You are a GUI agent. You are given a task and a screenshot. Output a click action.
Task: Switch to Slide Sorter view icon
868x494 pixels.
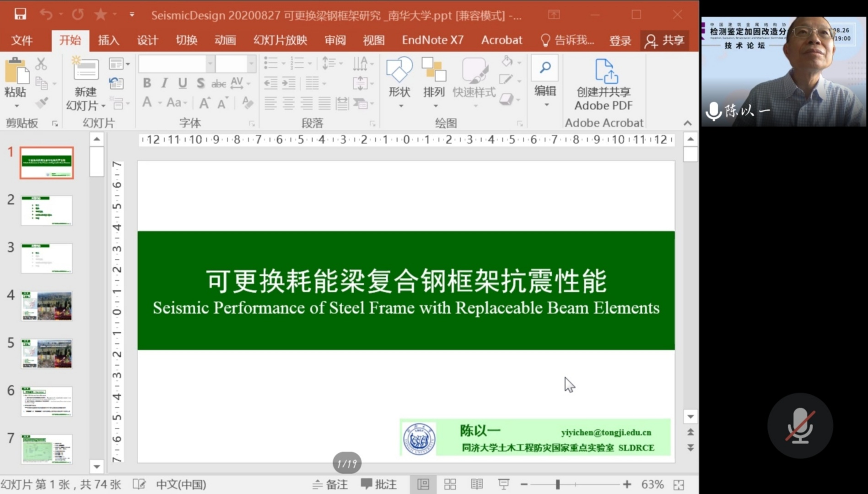(450, 484)
